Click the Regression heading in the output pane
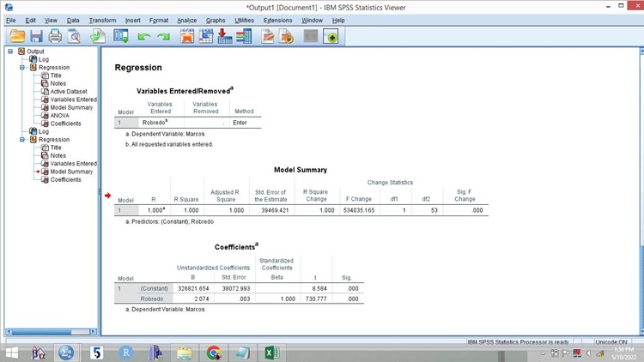This screenshot has height=362, width=644. point(138,68)
